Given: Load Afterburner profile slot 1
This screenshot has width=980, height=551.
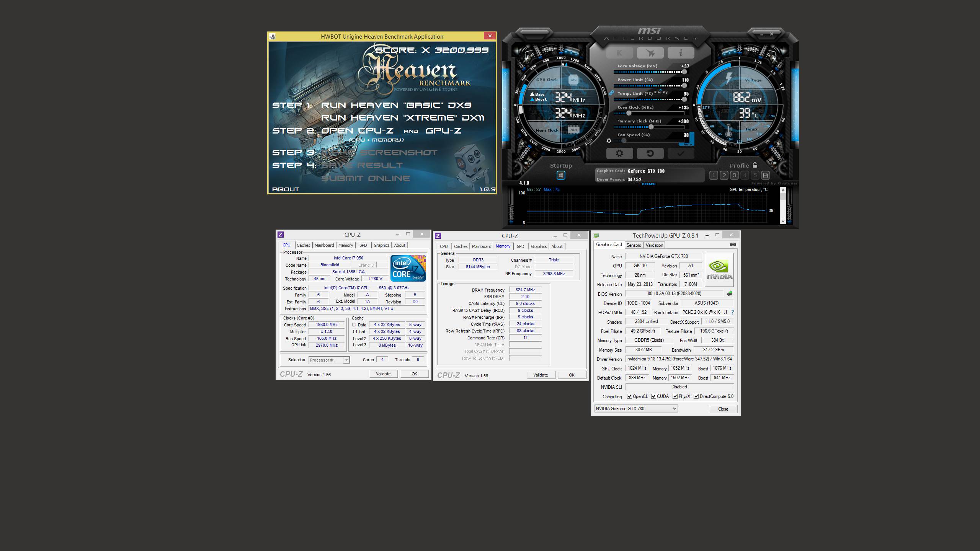Looking at the screenshot, I should point(714,175).
